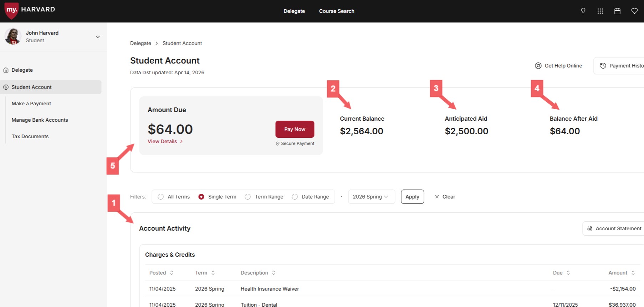644x307 pixels.
Task: Click the Pay Now button
Action: pos(295,129)
